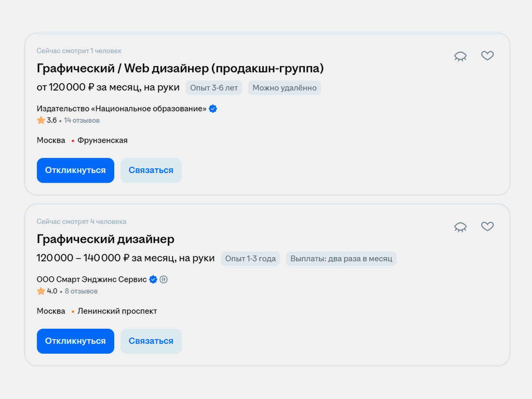View the 8 отзывов reviews link
The image size is (532, 399).
pyautogui.click(x=81, y=291)
